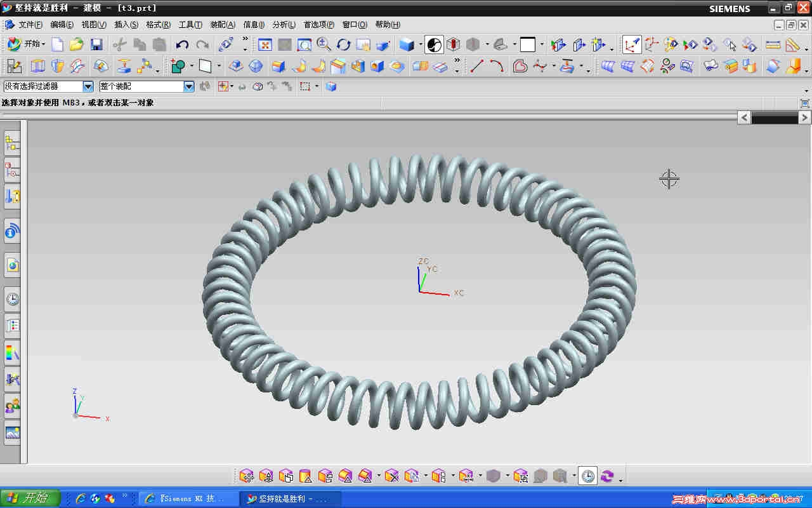Viewport: 812px width, 508px height.
Task: Expand feature toolbar overflow chevron
Action: [457, 62]
